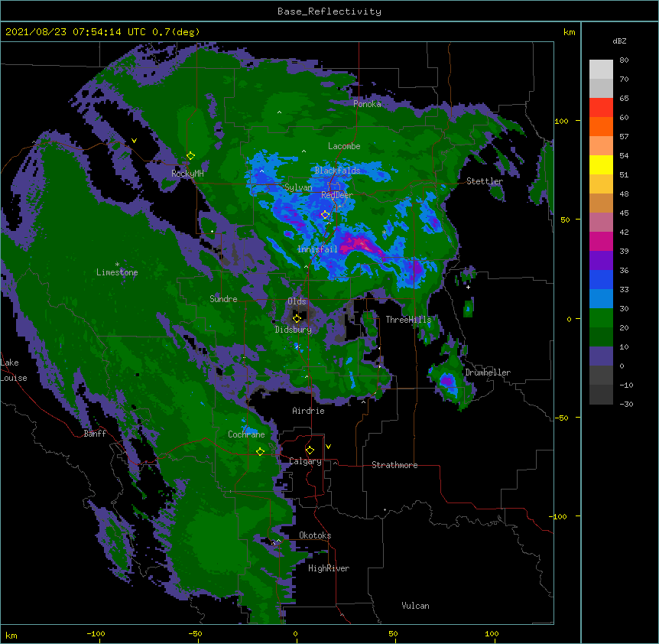Click the Ponoka city label
This screenshot has width=659, height=644.
point(367,104)
